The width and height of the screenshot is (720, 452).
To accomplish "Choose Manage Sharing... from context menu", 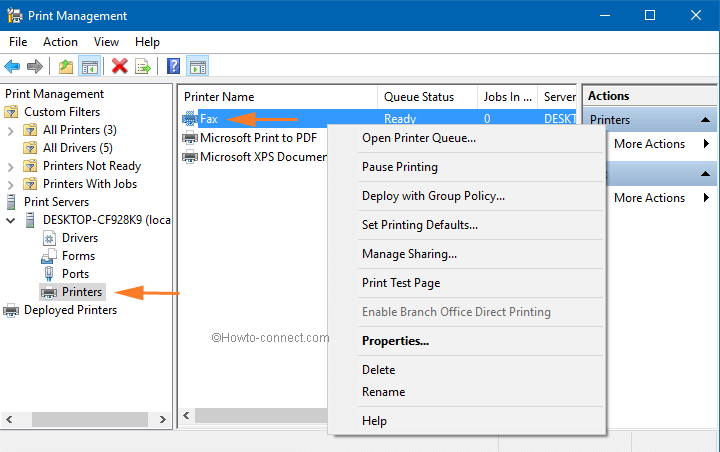I will click(x=466, y=254).
